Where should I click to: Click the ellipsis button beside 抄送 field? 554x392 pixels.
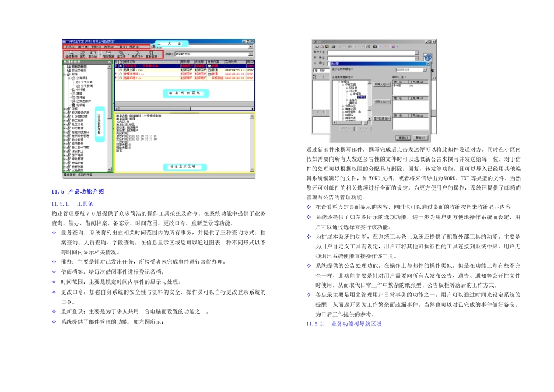click(x=416, y=58)
